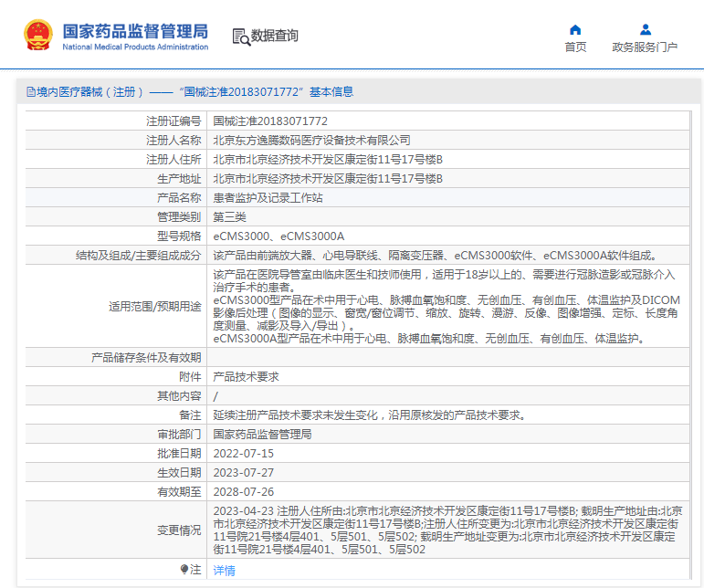This screenshot has height=588, width=704.
Task: Click the data query magnifier icon
Action: pyautogui.click(x=241, y=37)
